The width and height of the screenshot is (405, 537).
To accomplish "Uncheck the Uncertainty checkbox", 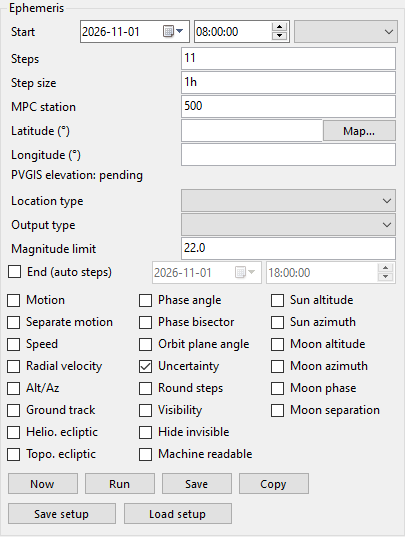I will click(145, 366).
